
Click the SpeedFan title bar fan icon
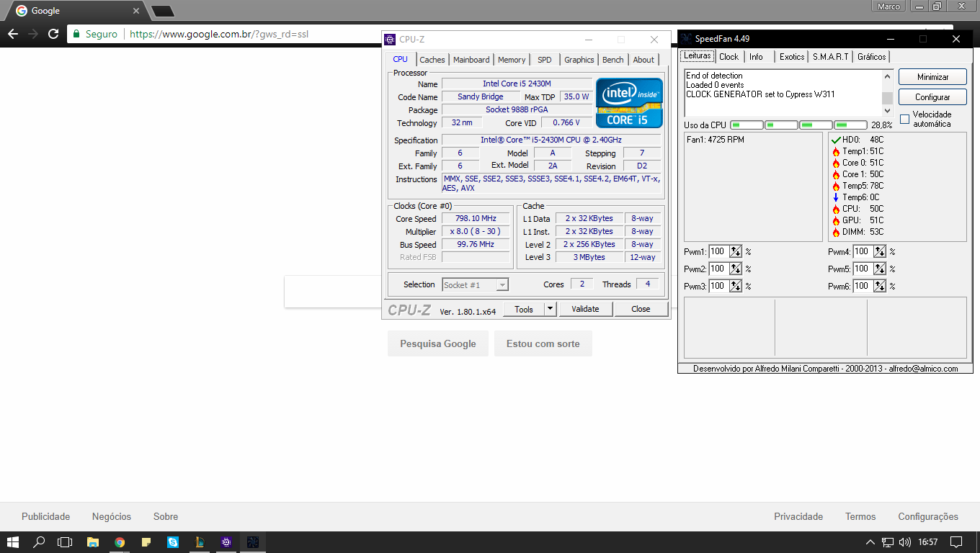click(x=687, y=38)
